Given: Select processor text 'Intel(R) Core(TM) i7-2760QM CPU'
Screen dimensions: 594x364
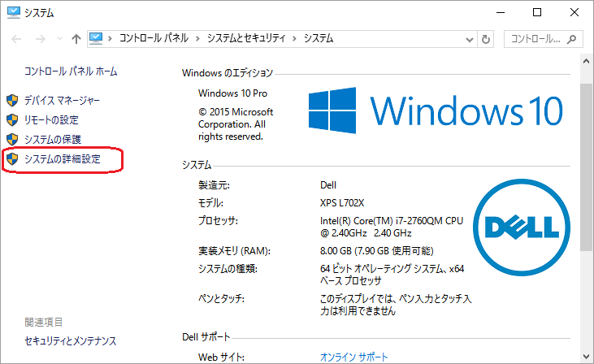Looking at the screenshot, I should click(392, 221).
